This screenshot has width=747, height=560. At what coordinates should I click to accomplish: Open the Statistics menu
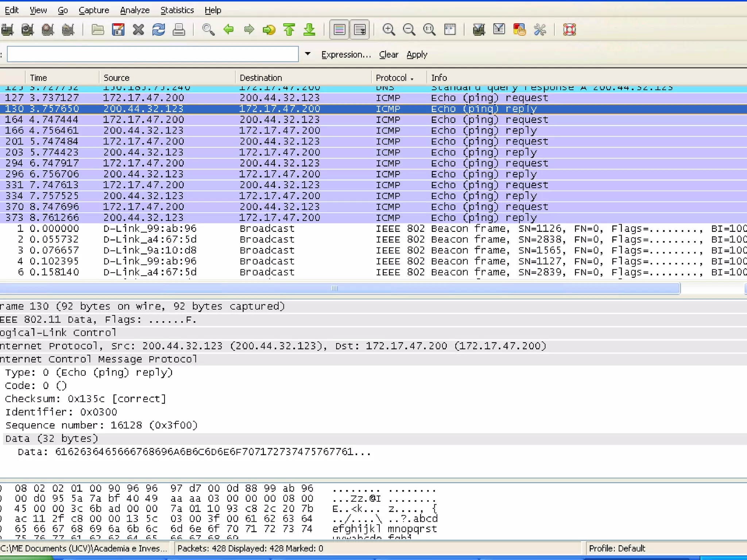click(x=177, y=10)
